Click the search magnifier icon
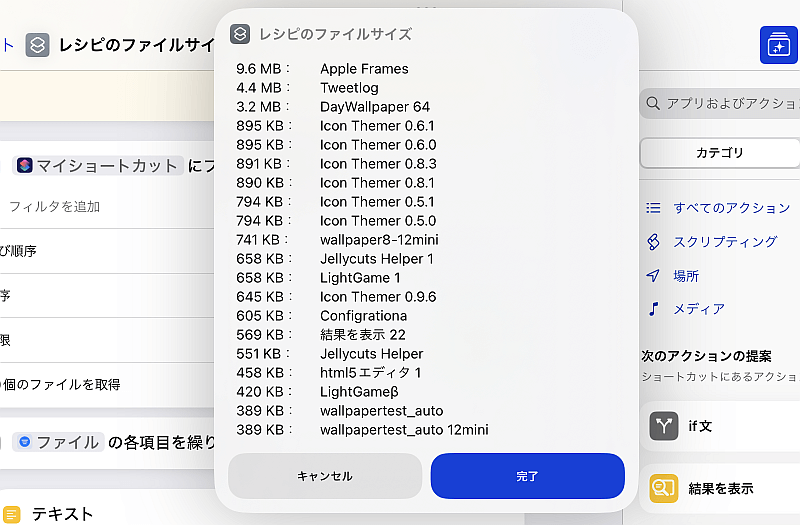Screen dimensions: 800x525 [653, 104]
